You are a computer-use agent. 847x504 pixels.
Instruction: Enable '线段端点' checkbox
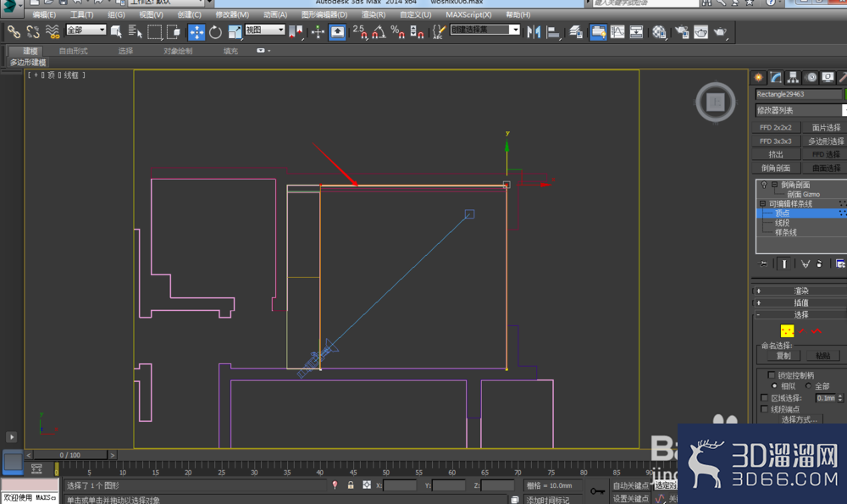pyautogui.click(x=764, y=409)
